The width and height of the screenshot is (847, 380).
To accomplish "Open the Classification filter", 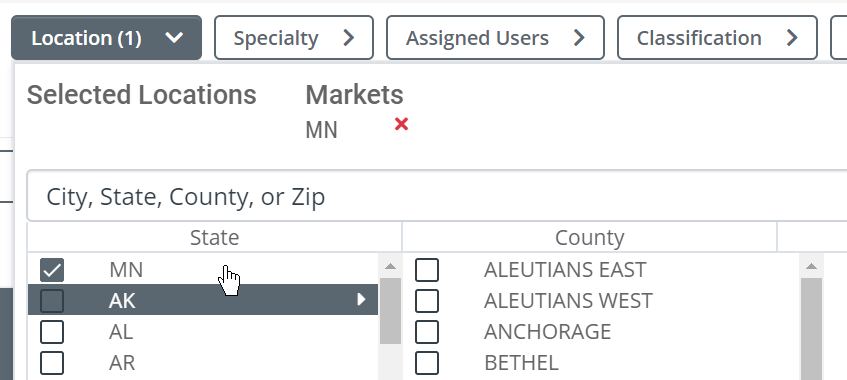I will (717, 38).
